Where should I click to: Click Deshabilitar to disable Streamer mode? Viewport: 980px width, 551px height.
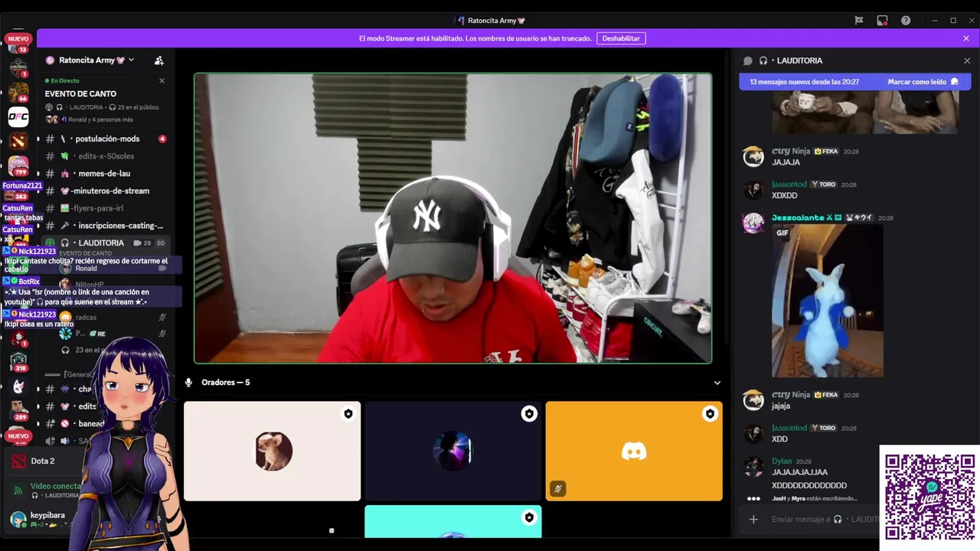tap(621, 38)
